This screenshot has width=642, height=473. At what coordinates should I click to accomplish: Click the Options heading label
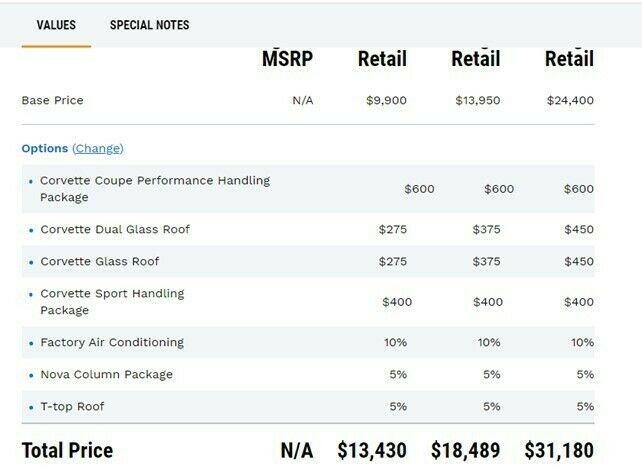[45, 148]
